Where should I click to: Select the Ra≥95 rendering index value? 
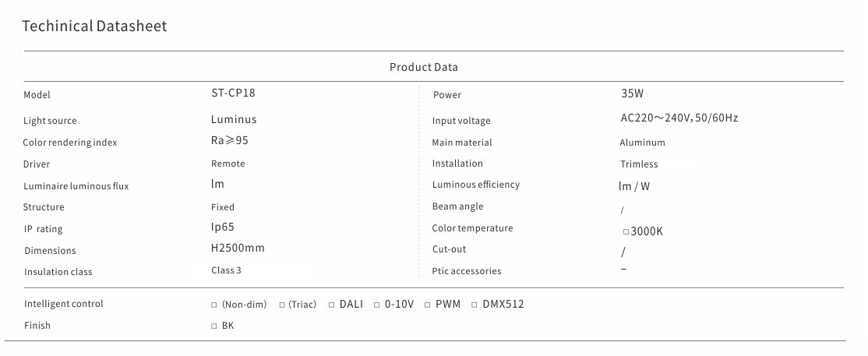[x=230, y=140]
